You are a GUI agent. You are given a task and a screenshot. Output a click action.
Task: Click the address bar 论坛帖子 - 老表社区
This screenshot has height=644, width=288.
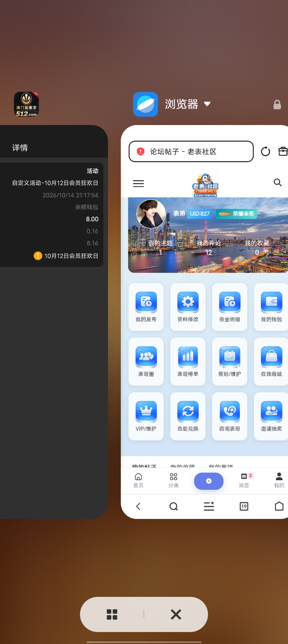(x=191, y=151)
